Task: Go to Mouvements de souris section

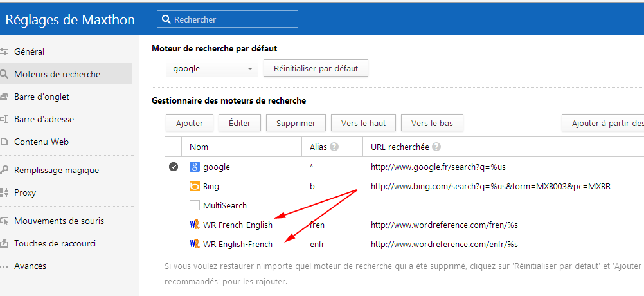Action: pos(59,221)
